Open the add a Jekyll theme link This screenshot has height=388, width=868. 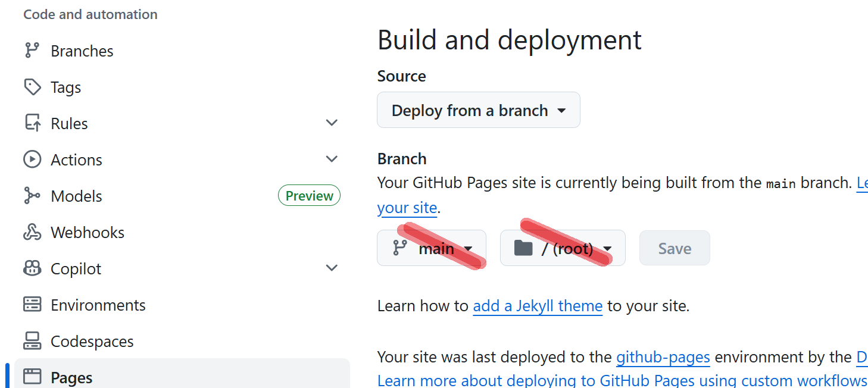(538, 306)
